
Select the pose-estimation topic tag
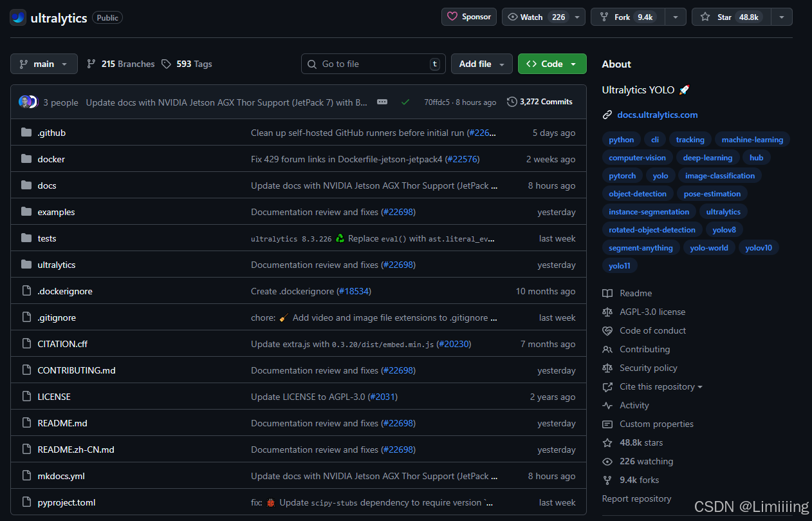pyautogui.click(x=712, y=194)
